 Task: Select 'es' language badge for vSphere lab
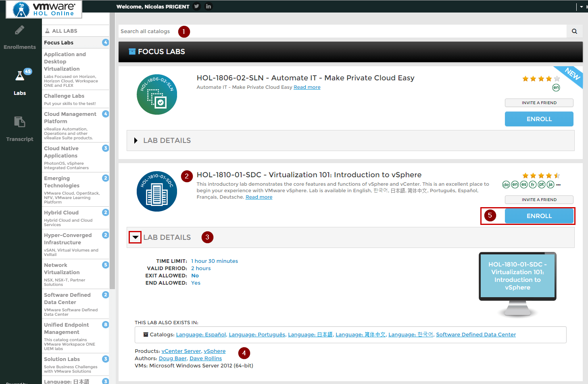coord(524,185)
